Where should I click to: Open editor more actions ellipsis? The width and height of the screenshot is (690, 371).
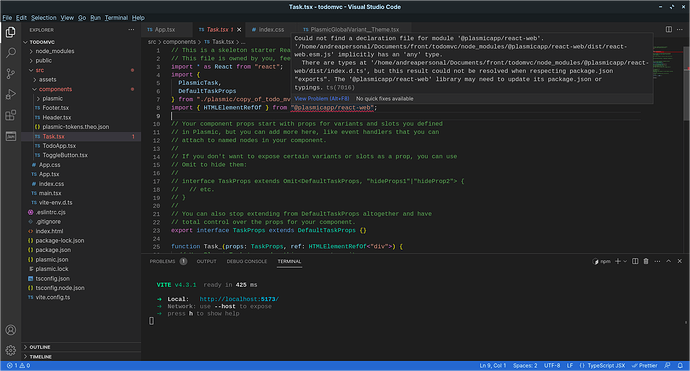click(x=680, y=29)
